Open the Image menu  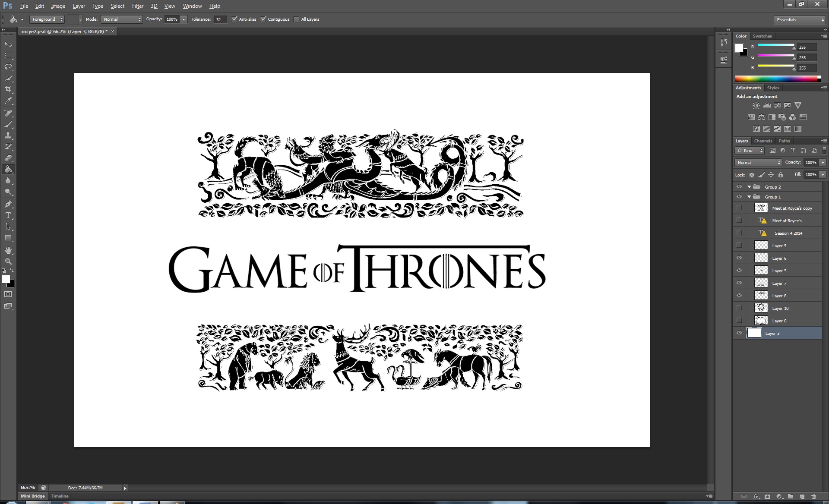(x=58, y=6)
